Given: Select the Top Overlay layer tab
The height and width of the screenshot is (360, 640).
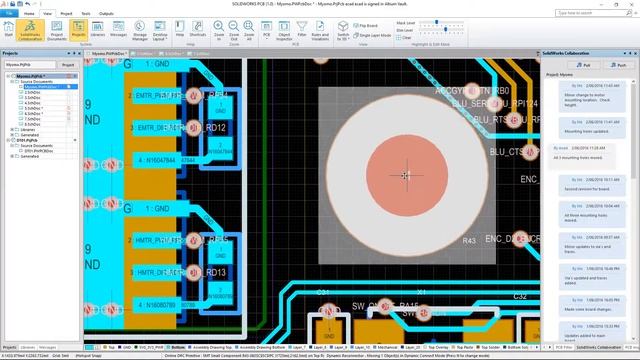Looking at the screenshot, I should click(436, 347).
